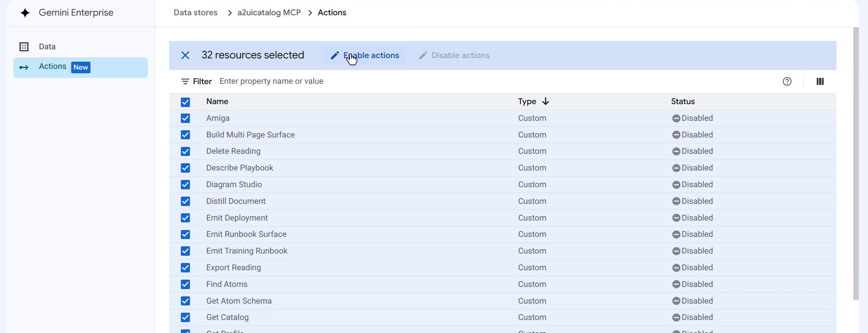Click the Data grid icon
The height and width of the screenshot is (333, 868).
click(24, 47)
